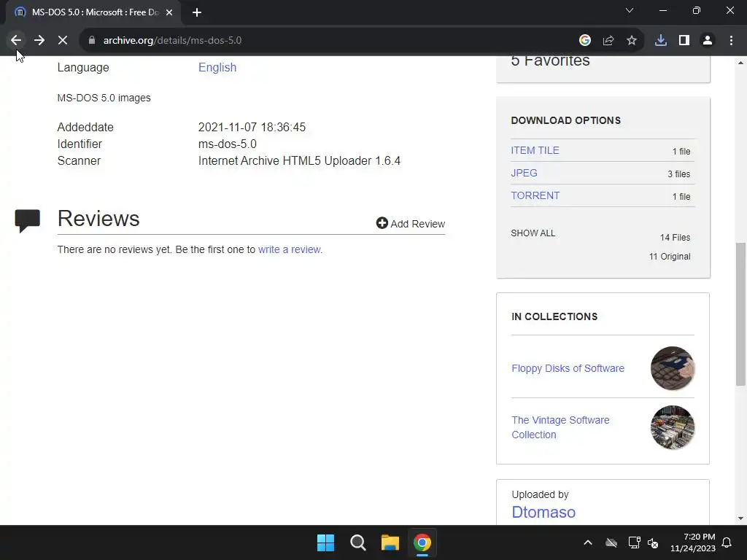Click the 'MS-DOS 5.0 images' description
The image size is (747, 560).
point(104,98)
